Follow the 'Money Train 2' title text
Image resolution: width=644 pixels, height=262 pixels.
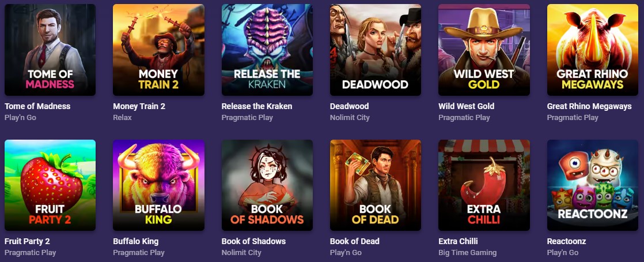click(139, 106)
